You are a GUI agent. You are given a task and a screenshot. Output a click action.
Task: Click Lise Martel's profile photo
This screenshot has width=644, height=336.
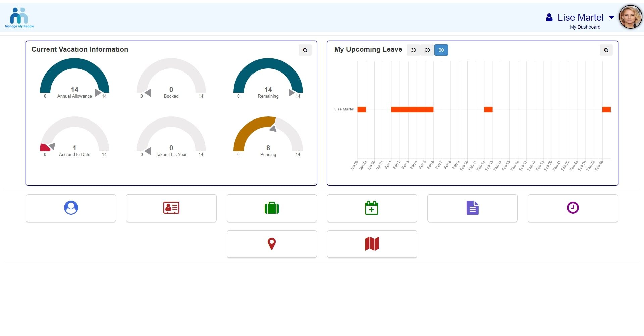click(630, 17)
